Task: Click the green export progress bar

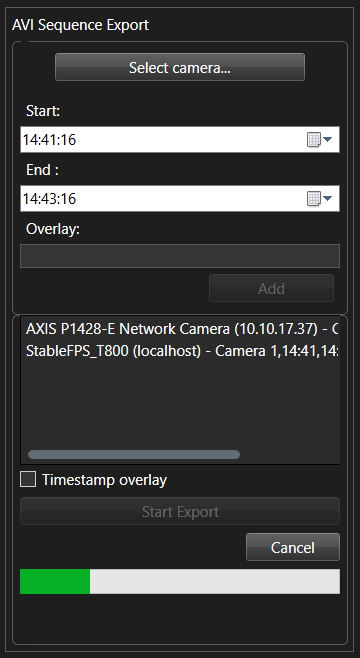Action: coord(55,581)
